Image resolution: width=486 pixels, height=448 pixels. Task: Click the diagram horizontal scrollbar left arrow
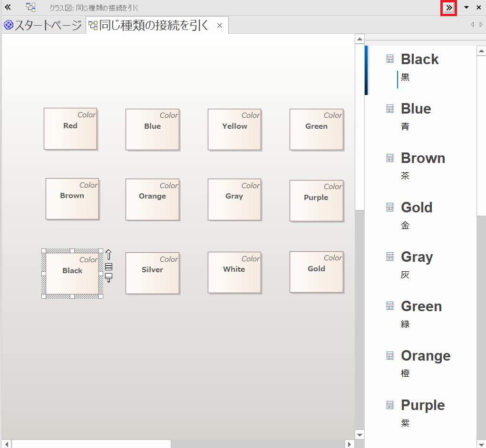pos(7,444)
